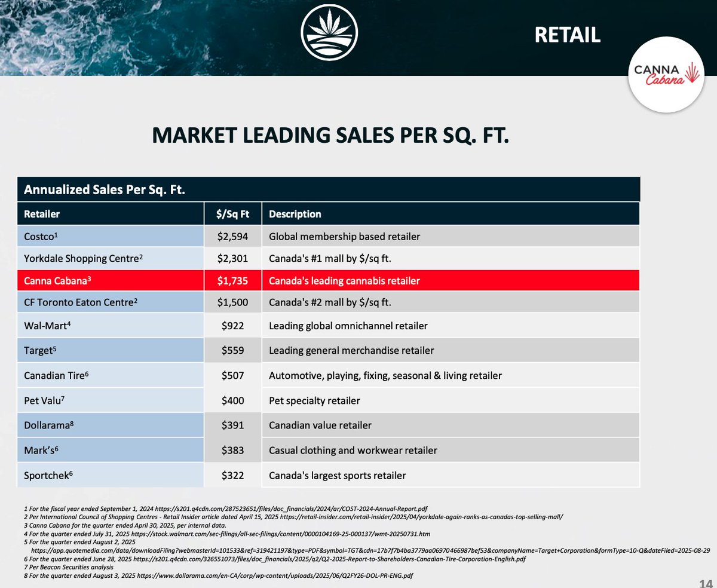Select the CF Toronto Eaton Centre cell
Screen dimensions: 717x588
pos(111,302)
